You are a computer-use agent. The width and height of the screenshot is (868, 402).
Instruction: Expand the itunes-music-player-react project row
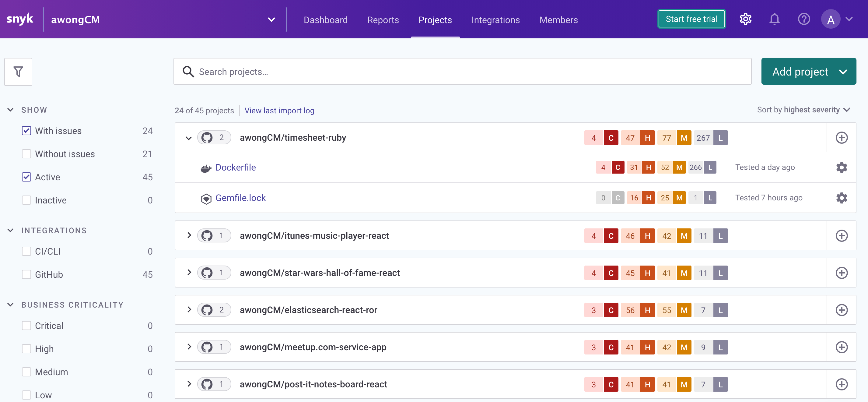point(189,235)
